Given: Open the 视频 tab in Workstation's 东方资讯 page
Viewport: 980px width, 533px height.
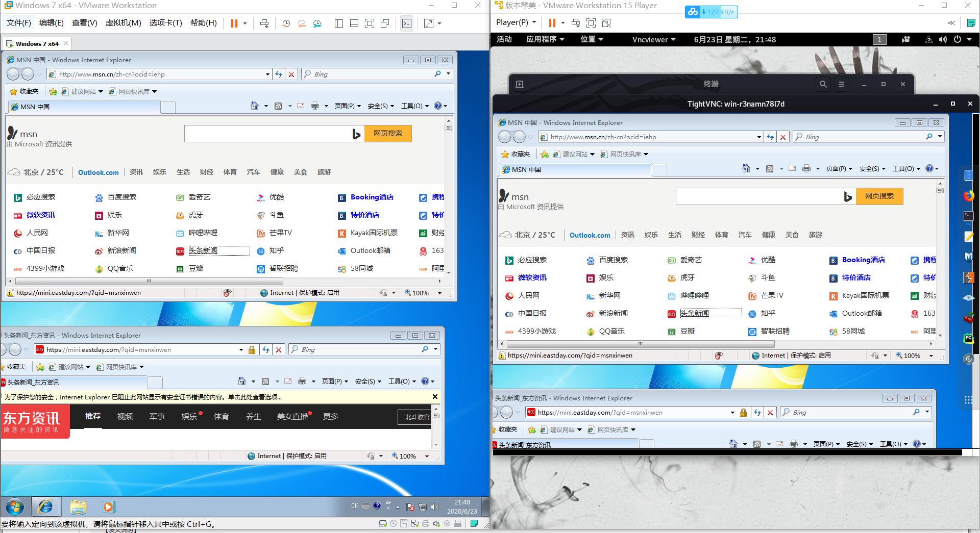Looking at the screenshot, I should coord(125,417).
